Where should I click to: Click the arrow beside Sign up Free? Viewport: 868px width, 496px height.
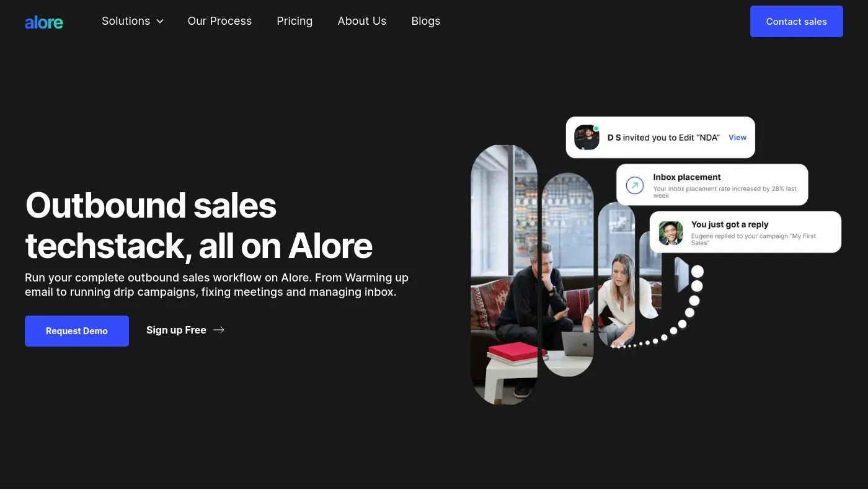pyautogui.click(x=219, y=330)
